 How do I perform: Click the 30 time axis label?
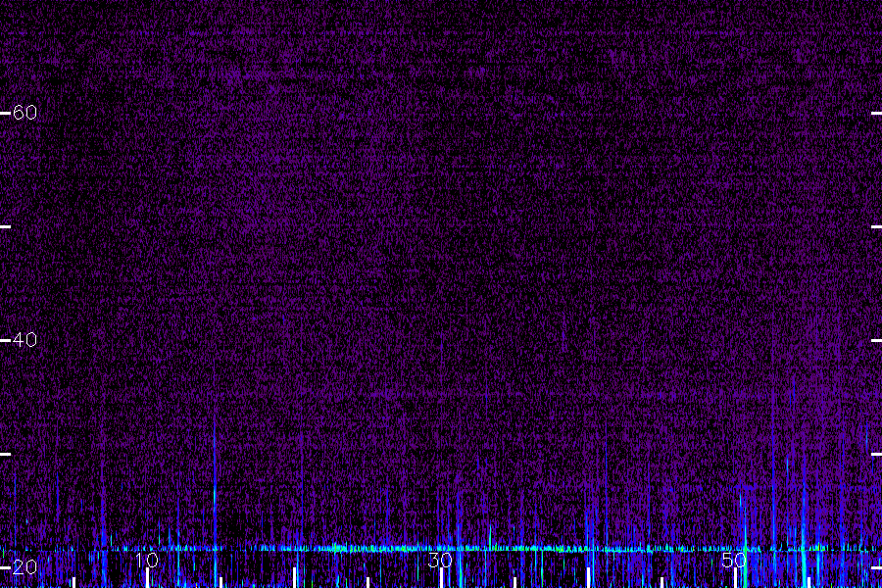pos(440,560)
